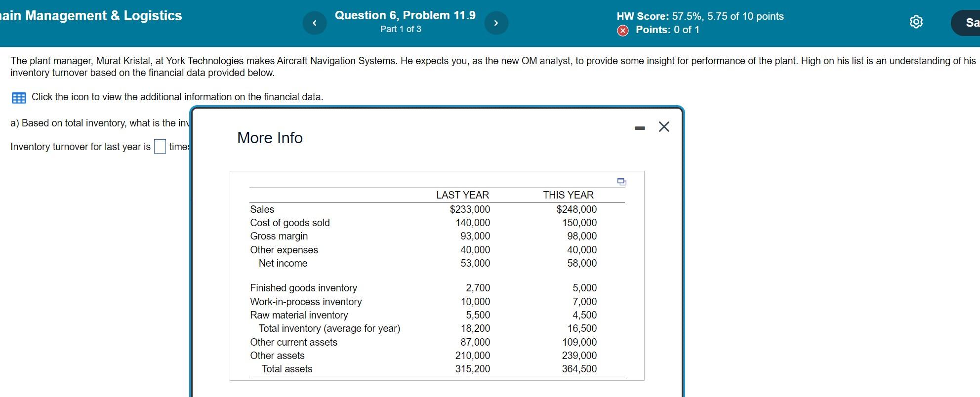
Task: Minimize the More Info dialog
Action: coord(640,128)
